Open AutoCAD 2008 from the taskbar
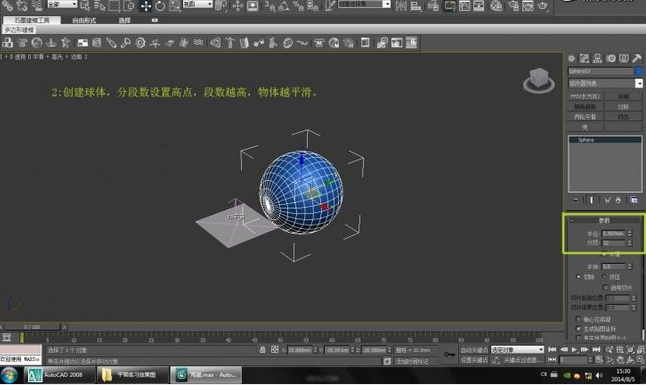 click(x=60, y=375)
